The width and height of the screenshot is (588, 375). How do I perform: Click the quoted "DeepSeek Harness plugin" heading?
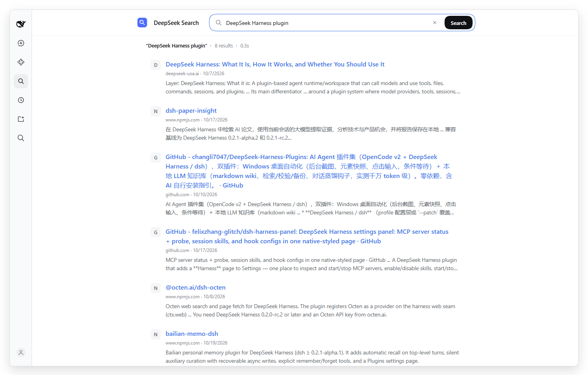coord(177,46)
